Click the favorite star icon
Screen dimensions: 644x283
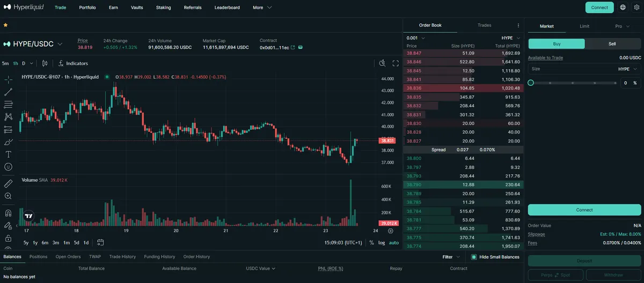point(5,25)
